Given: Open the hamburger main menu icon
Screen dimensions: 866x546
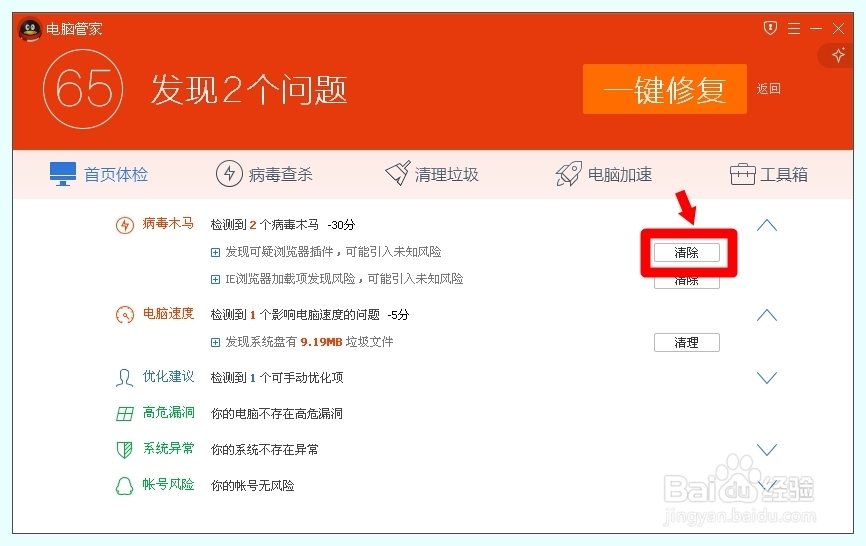Looking at the screenshot, I should (794, 28).
